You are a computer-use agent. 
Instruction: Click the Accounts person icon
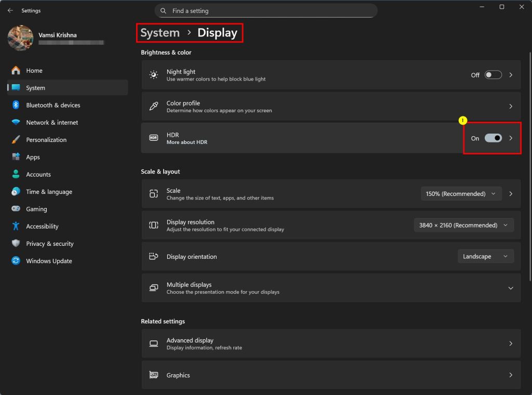(16, 174)
